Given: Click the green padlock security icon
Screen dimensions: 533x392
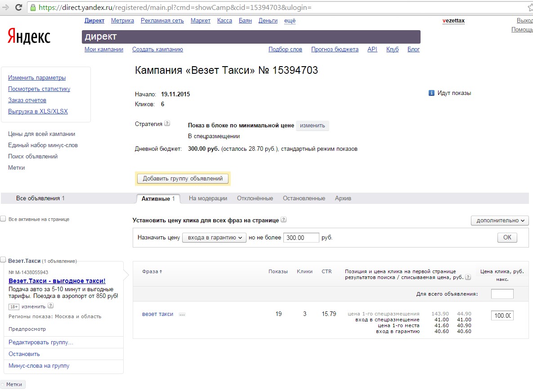Looking at the screenshot, I should click(33, 7).
